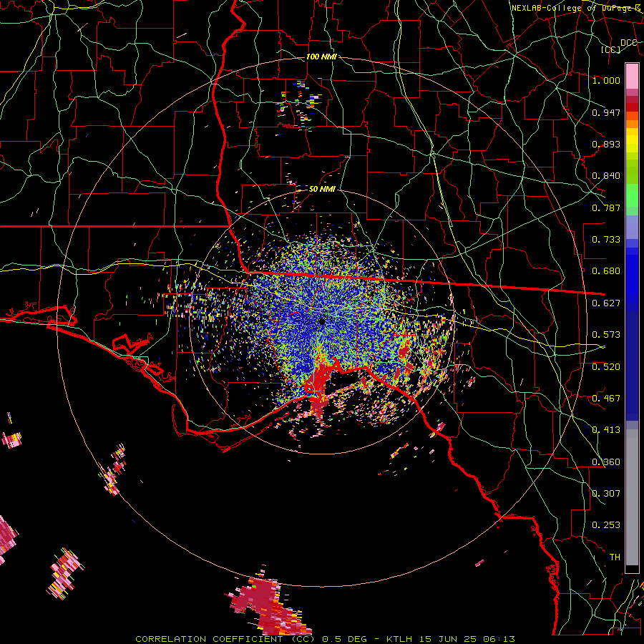Select the 0.680 scale value
Image resolution: width=644 pixels, height=644 pixels.
(606, 270)
